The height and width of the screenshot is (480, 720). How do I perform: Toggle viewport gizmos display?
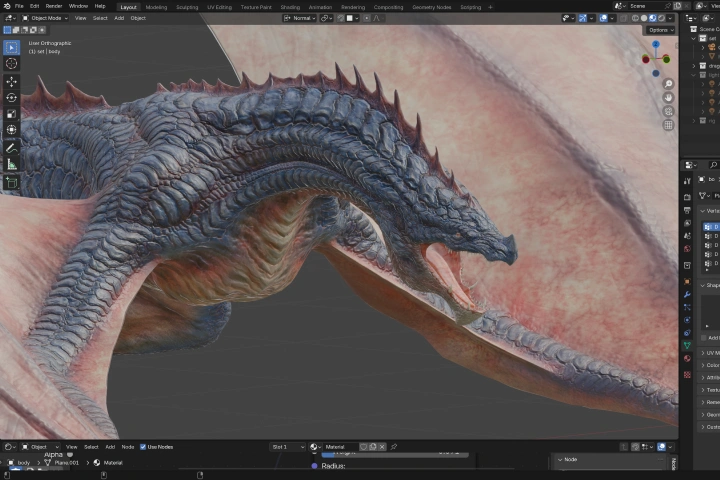pos(583,18)
